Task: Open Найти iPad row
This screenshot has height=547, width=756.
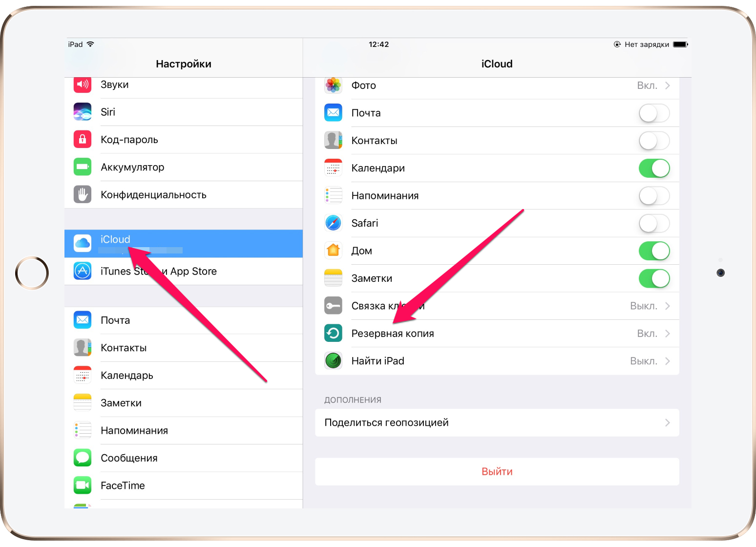Action: (497, 361)
